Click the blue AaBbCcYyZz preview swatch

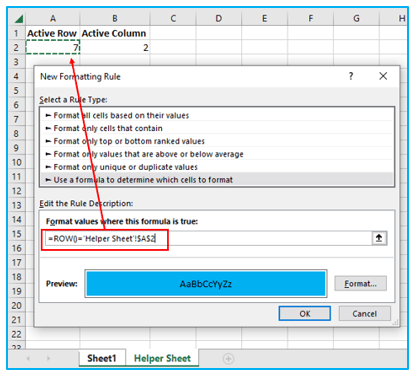coord(206,284)
